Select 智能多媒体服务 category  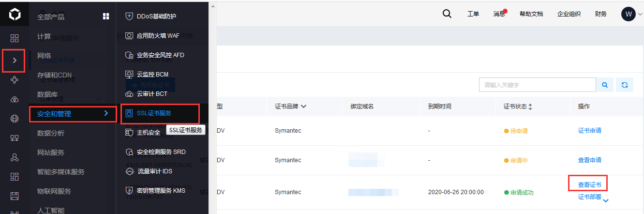click(61, 172)
